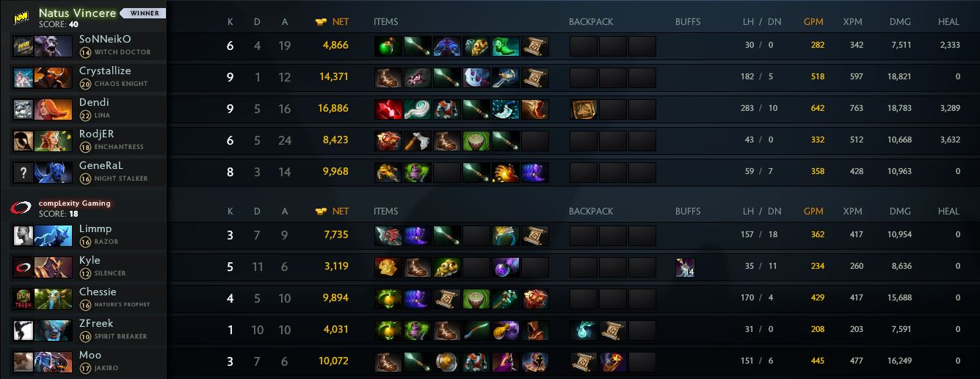Image resolution: width=980 pixels, height=379 pixels.
Task: Open player name Chessie
Action: (98, 292)
